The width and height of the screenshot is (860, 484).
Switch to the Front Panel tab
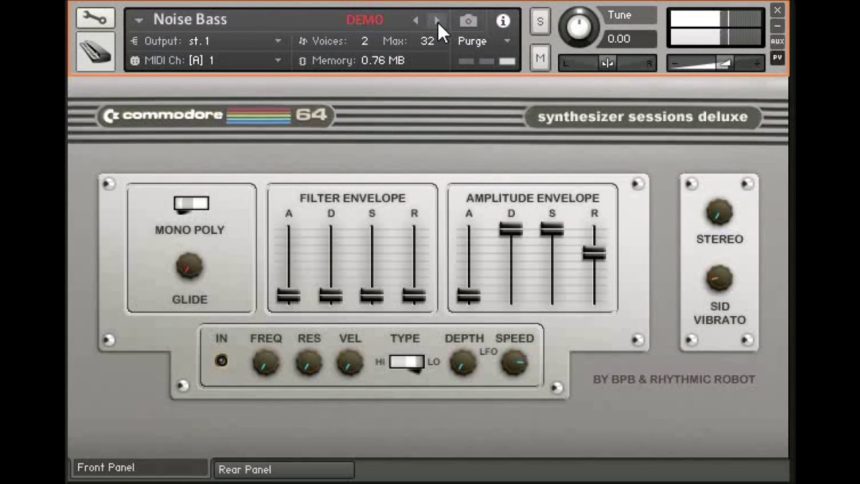(x=139, y=468)
